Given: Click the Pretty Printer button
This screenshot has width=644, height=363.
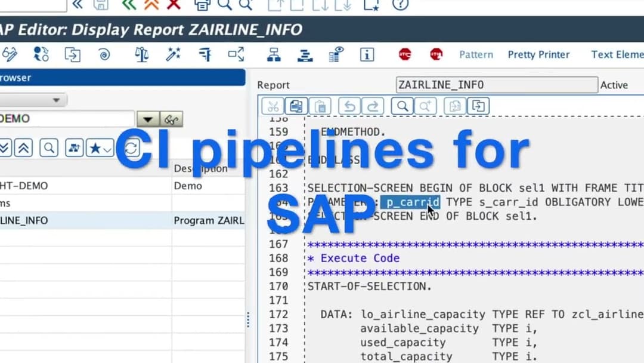Looking at the screenshot, I should (538, 54).
